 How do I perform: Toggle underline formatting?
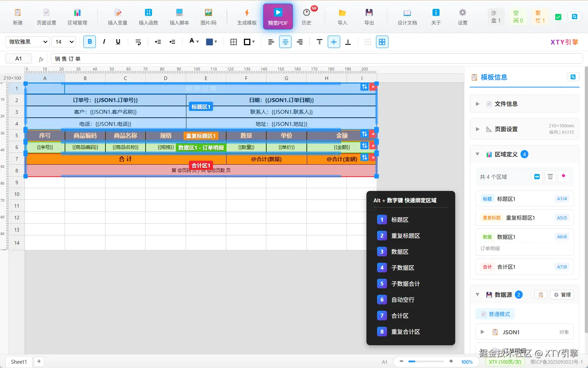click(x=118, y=42)
